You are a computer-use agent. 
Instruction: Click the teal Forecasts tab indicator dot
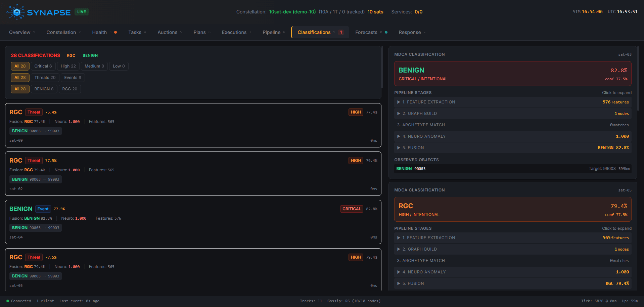(x=386, y=32)
